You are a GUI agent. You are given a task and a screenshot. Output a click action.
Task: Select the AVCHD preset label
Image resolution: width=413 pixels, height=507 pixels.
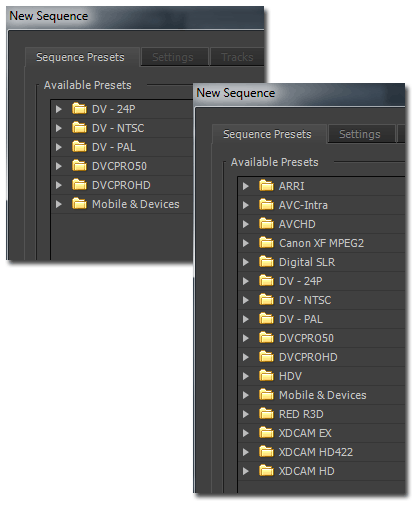coord(297,224)
